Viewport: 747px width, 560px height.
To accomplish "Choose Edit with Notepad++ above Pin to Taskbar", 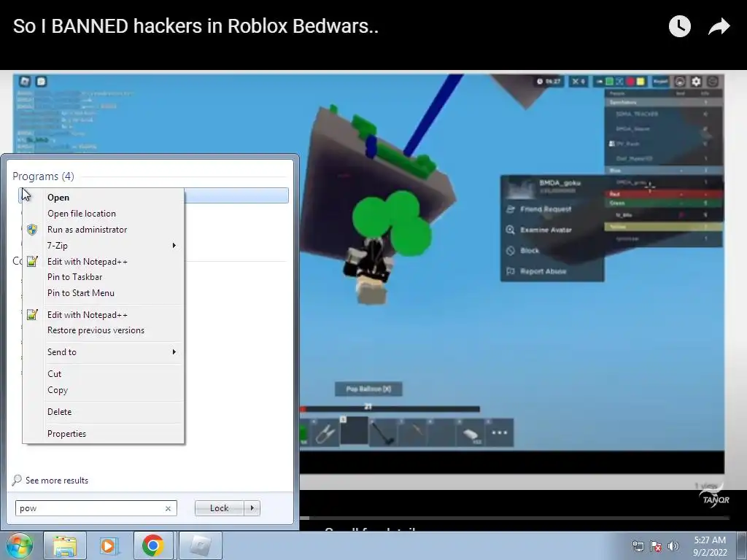I will tap(103, 262).
